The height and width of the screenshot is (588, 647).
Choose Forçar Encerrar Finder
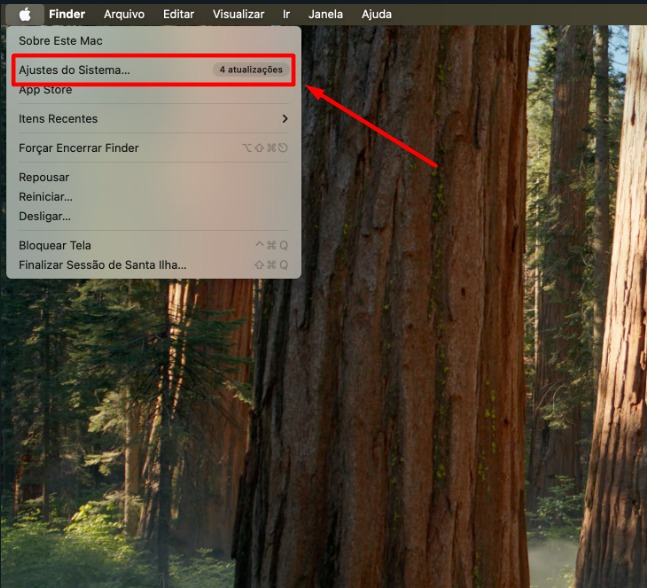coord(79,148)
